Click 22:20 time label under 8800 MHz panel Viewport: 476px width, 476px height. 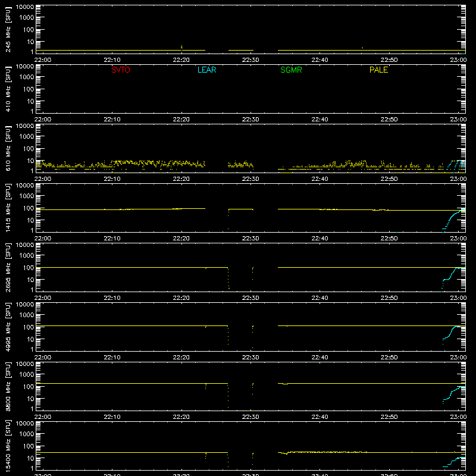coord(181,417)
